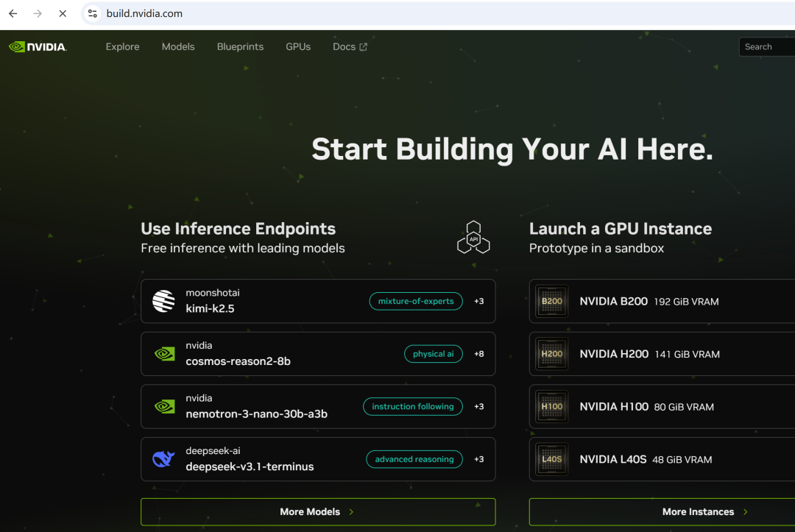795x532 pixels.
Task: Expand the +8 tags on cosmos-reason2-8b
Action: (x=478, y=354)
